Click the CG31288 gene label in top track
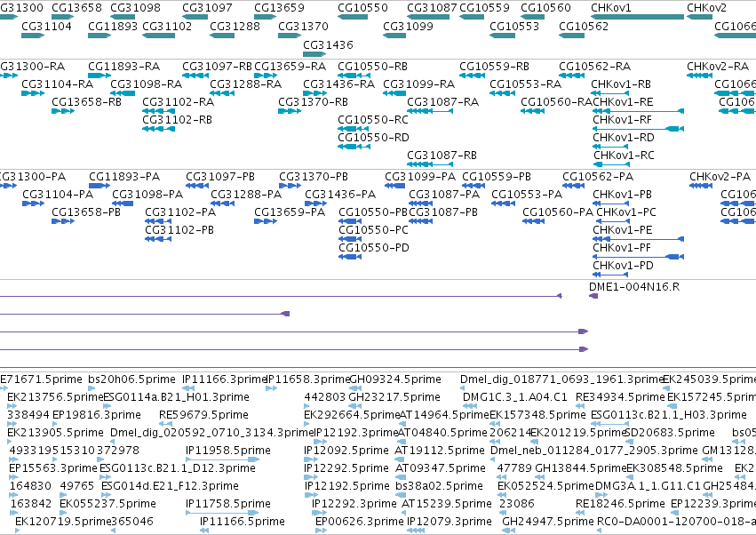 235,26
